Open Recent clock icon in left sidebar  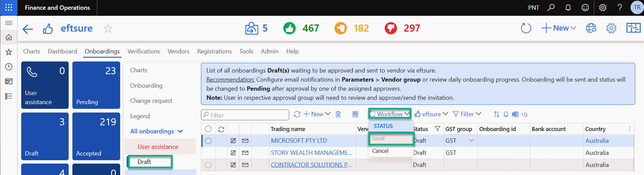[x=9, y=67]
